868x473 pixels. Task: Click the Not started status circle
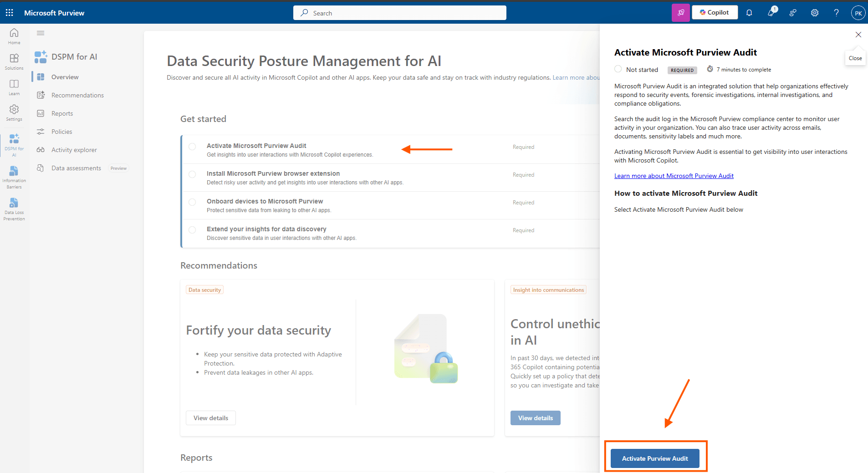(618, 69)
